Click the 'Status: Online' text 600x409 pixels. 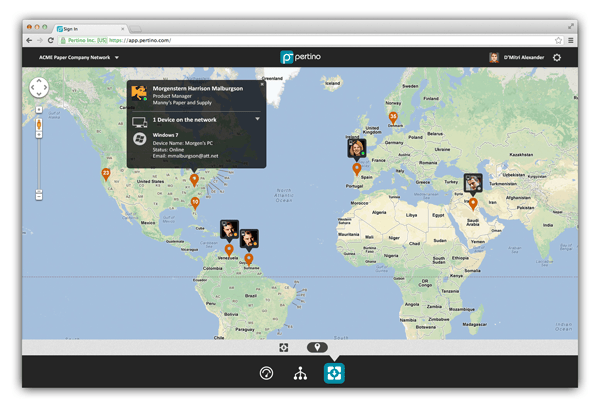point(168,150)
